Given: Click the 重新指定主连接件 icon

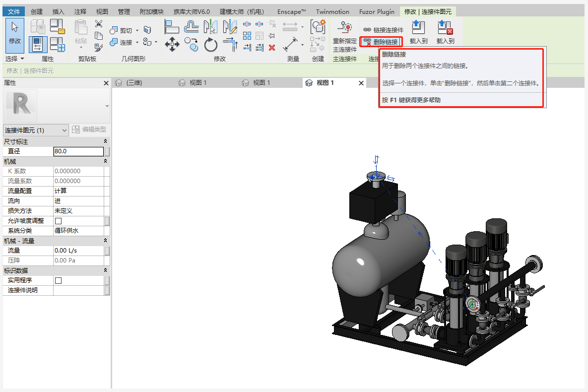Looking at the screenshot, I should (344, 28).
